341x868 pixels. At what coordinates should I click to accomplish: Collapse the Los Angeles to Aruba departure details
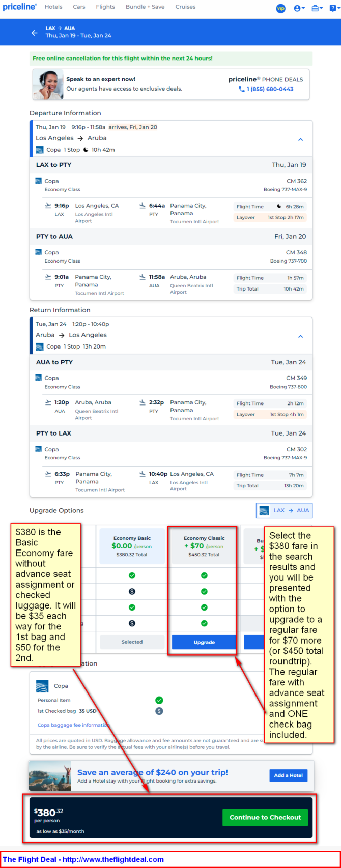click(x=300, y=139)
